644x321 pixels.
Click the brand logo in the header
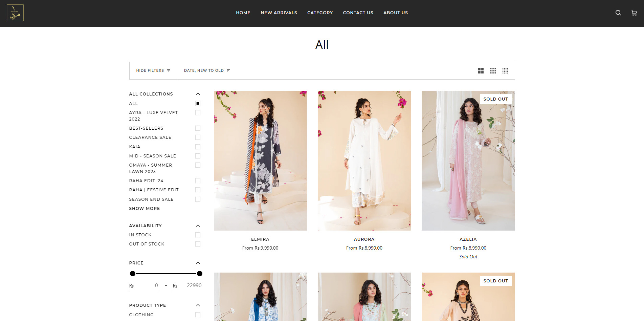point(15,13)
